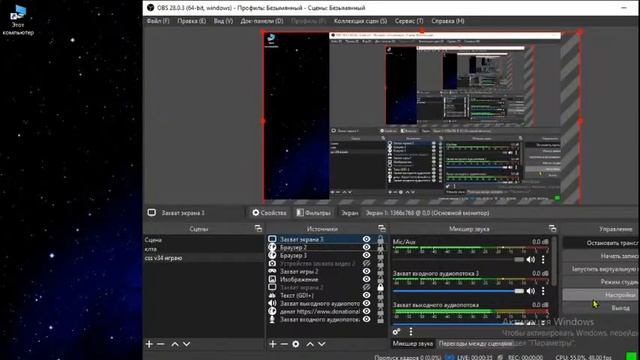Open the Коллекция сцен (S) menu
Screen dimensions: 640x360
[x=360, y=21]
